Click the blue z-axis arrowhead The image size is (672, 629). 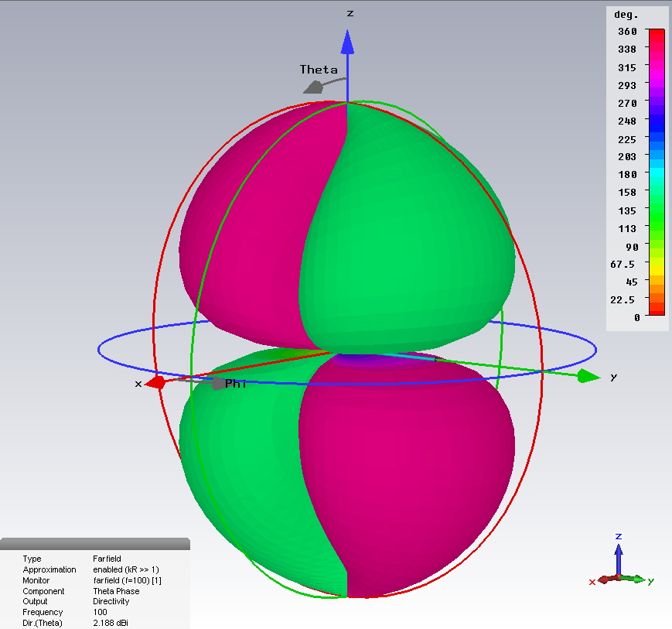(x=348, y=42)
